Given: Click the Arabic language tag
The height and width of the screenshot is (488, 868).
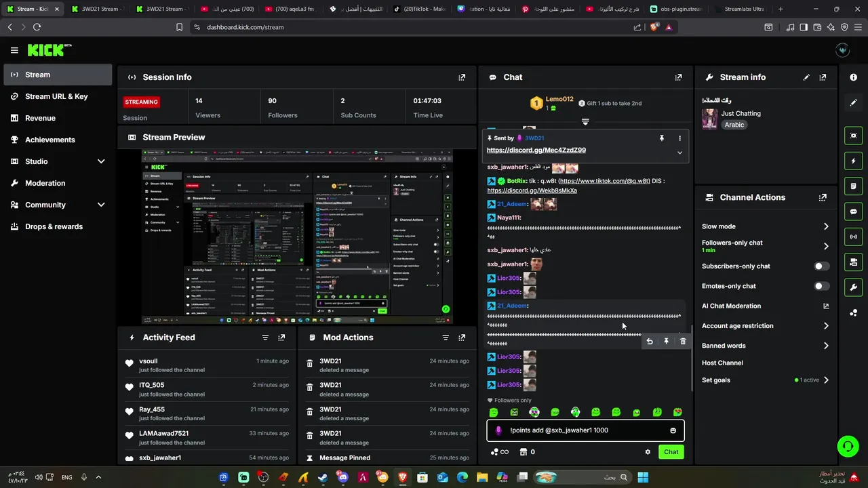Looking at the screenshot, I should [734, 125].
